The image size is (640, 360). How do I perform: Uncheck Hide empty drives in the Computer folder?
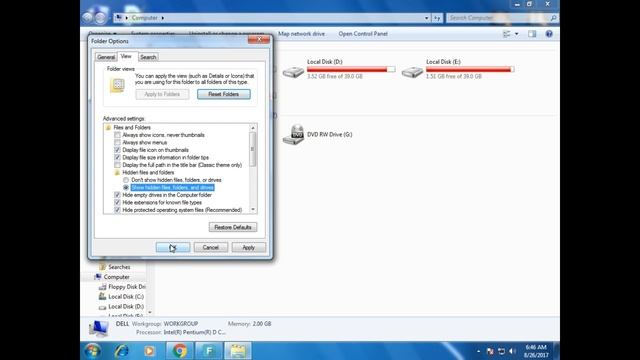click(x=118, y=195)
